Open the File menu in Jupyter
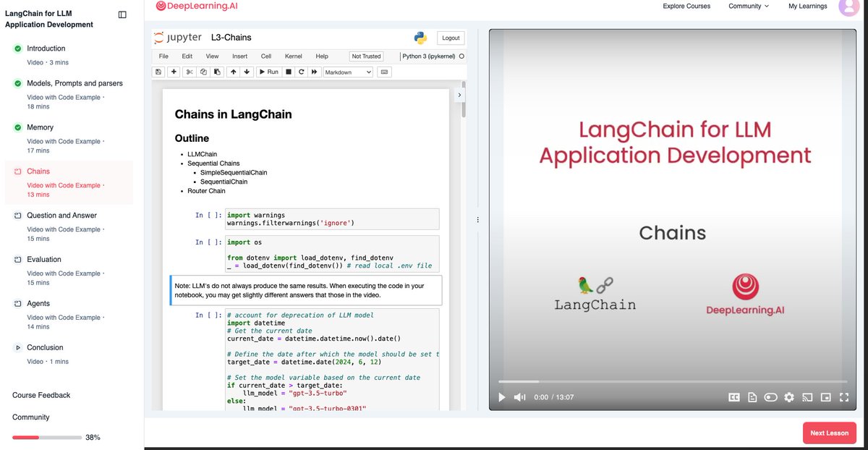This screenshot has height=450, width=868. pyautogui.click(x=163, y=56)
